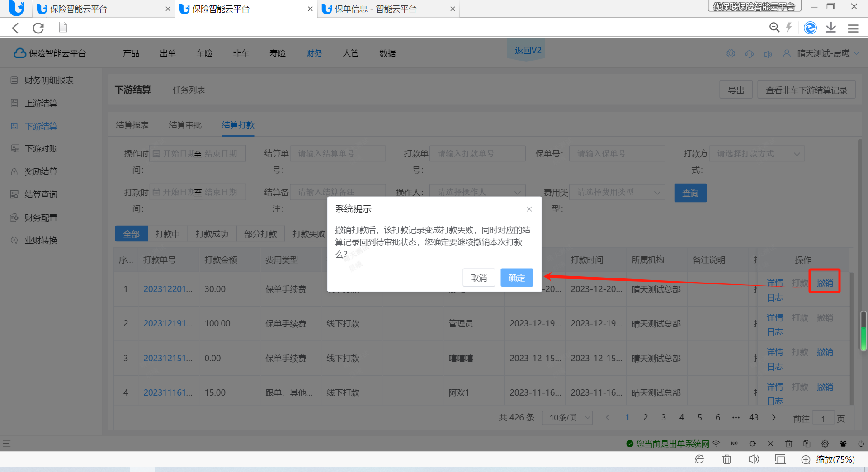Click the lightning bolt speed icon

pyautogui.click(x=789, y=28)
